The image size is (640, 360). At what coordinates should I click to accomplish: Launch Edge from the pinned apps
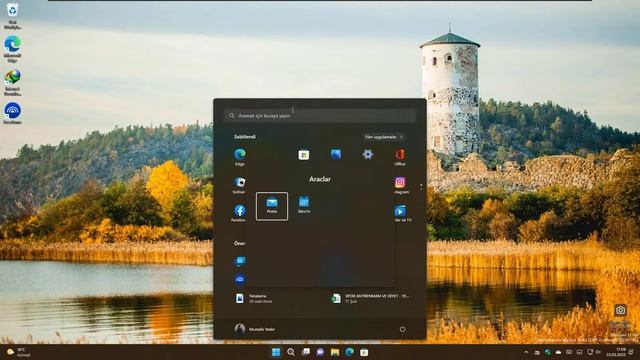[x=240, y=157]
